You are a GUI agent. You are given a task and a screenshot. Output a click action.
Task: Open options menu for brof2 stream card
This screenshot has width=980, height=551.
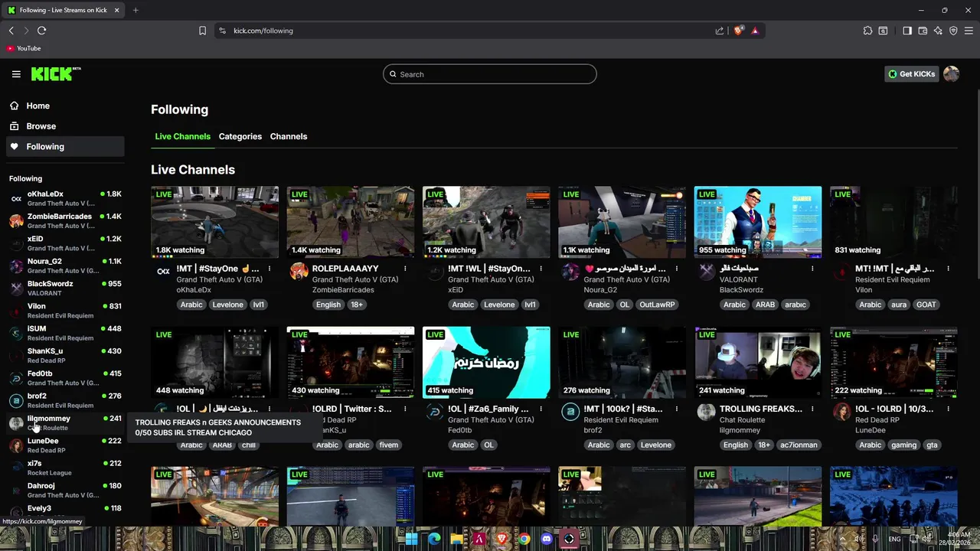677,409
